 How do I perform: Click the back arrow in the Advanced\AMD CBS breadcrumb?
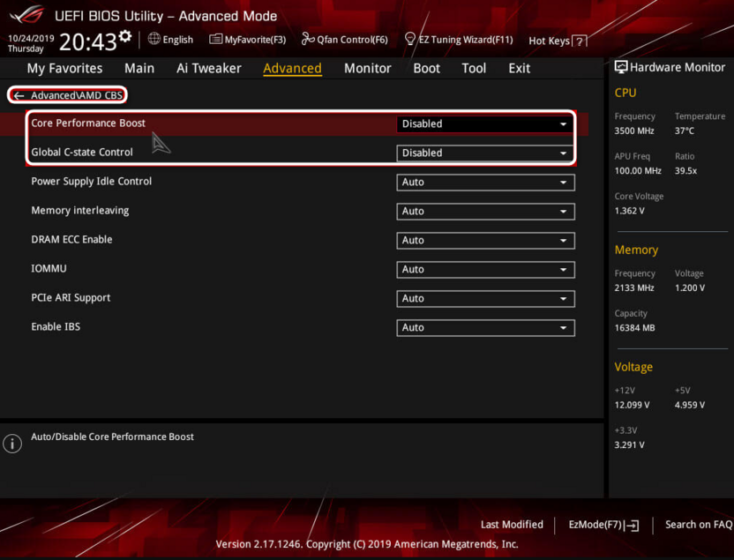19,95
